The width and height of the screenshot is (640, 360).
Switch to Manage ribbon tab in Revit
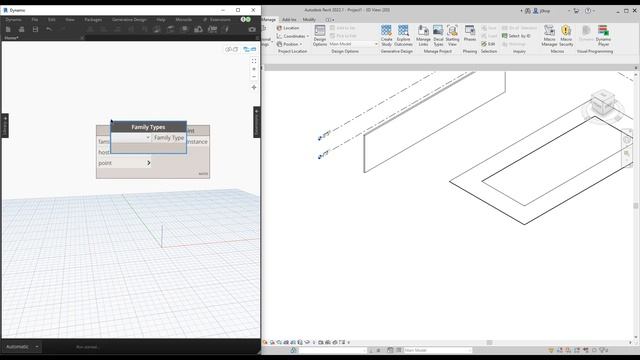click(x=269, y=20)
